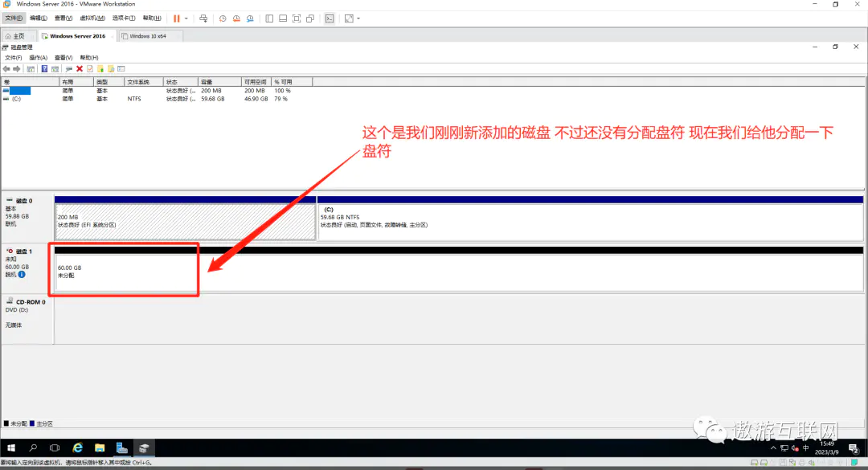Click the CD-ROM 0 label
Image resolution: width=868 pixels, height=470 pixels.
click(x=31, y=302)
